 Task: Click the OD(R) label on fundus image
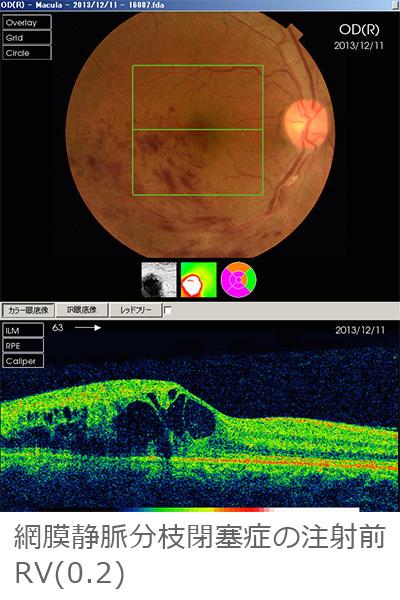point(359,30)
